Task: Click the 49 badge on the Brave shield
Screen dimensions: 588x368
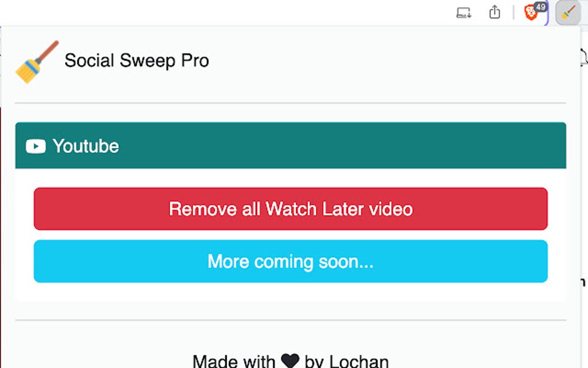Action: [540, 7]
